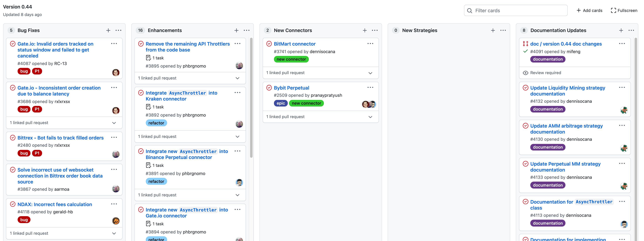The width and height of the screenshot is (644, 241).
Task: Open author profile pranaypratyush on Bybit card
Action: click(x=327, y=95)
